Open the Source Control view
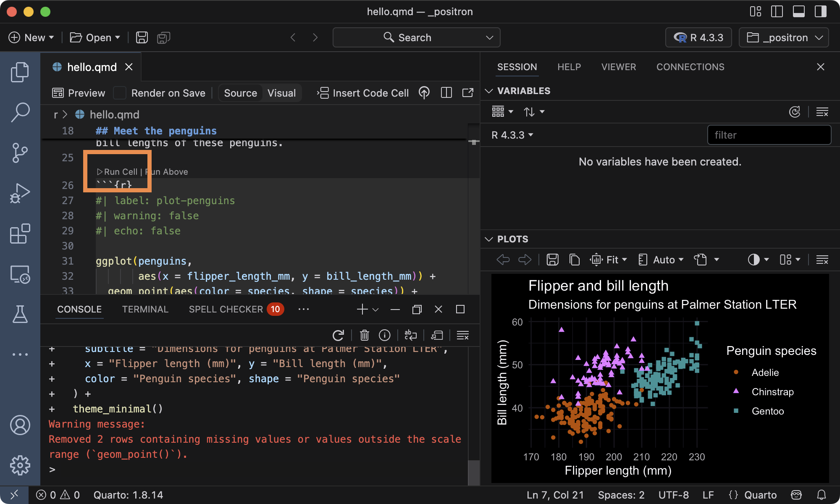 pyautogui.click(x=20, y=153)
